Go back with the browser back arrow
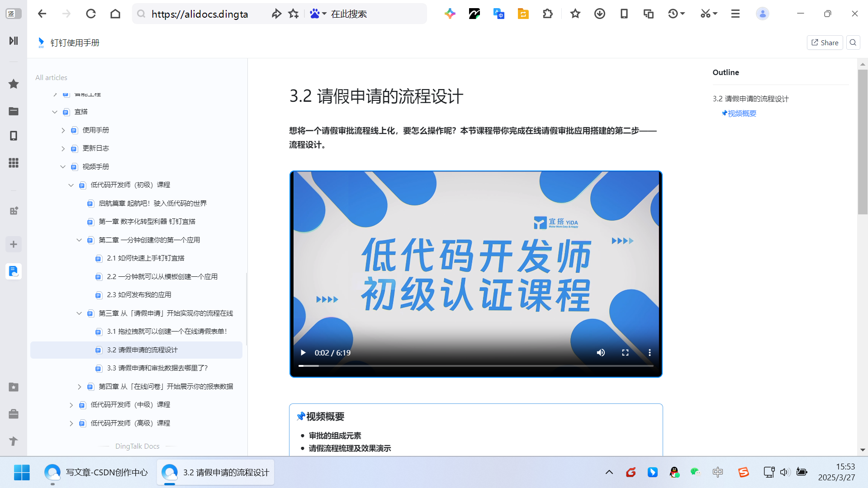The image size is (868, 488). [42, 14]
